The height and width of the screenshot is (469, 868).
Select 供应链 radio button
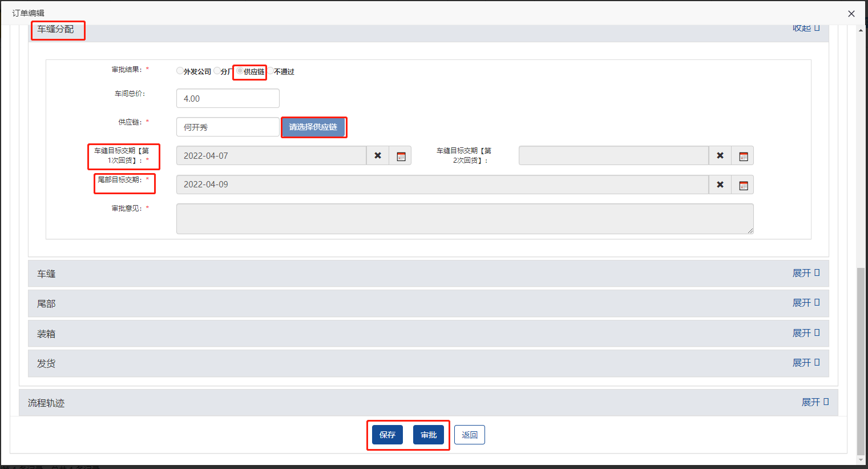(240, 71)
